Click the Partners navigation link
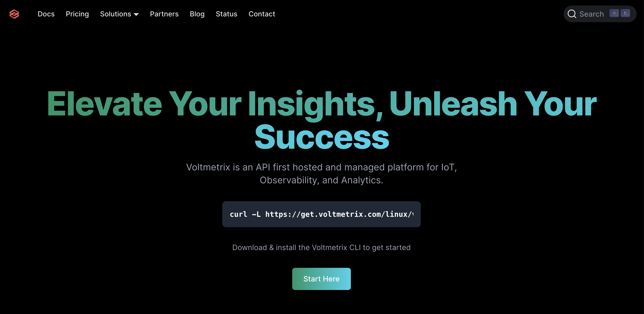 coord(164,14)
